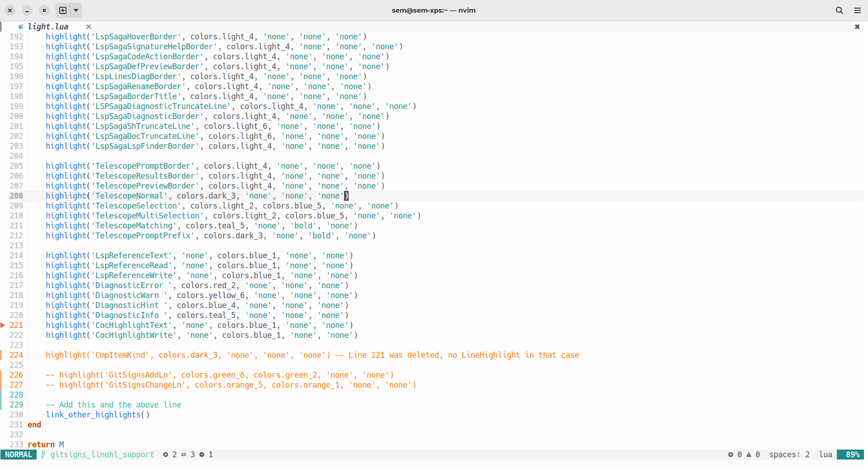Image resolution: width=868 pixels, height=474 pixels.
Task: Click the 'CmpItemKind' string
Action: pyautogui.click(x=120, y=355)
